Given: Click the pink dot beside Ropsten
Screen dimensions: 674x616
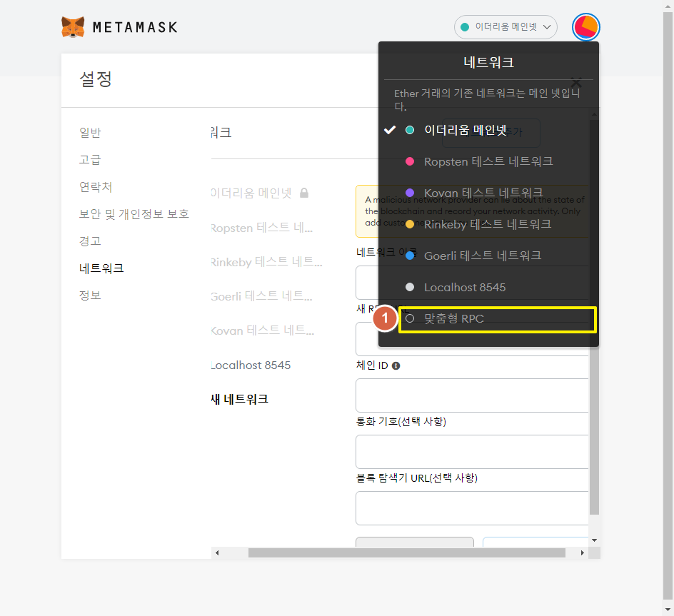Looking at the screenshot, I should click(410, 161).
